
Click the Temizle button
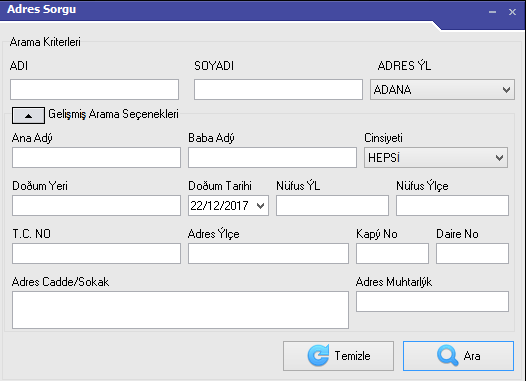[338, 356]
